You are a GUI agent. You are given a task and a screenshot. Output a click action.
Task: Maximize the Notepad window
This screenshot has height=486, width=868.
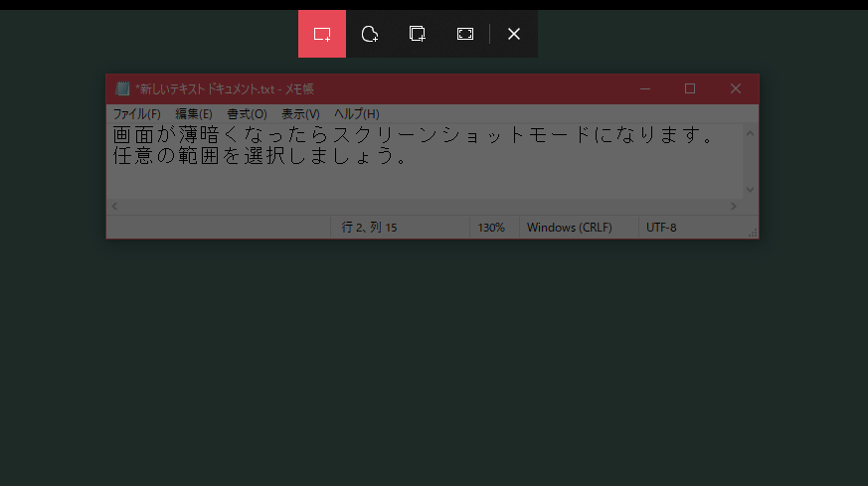[690, 88]
